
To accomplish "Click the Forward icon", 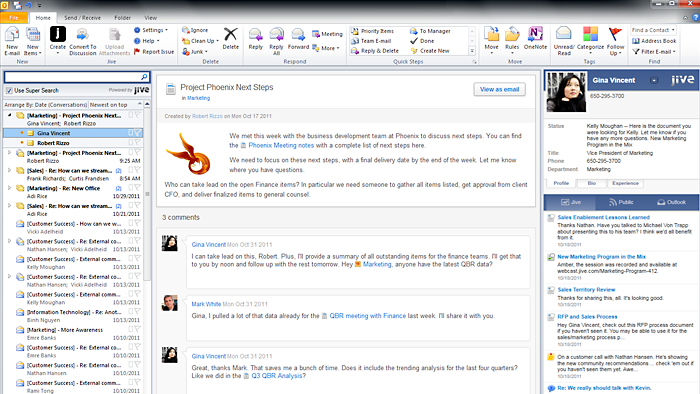I will pyautogui.click(x=298, y=34).
